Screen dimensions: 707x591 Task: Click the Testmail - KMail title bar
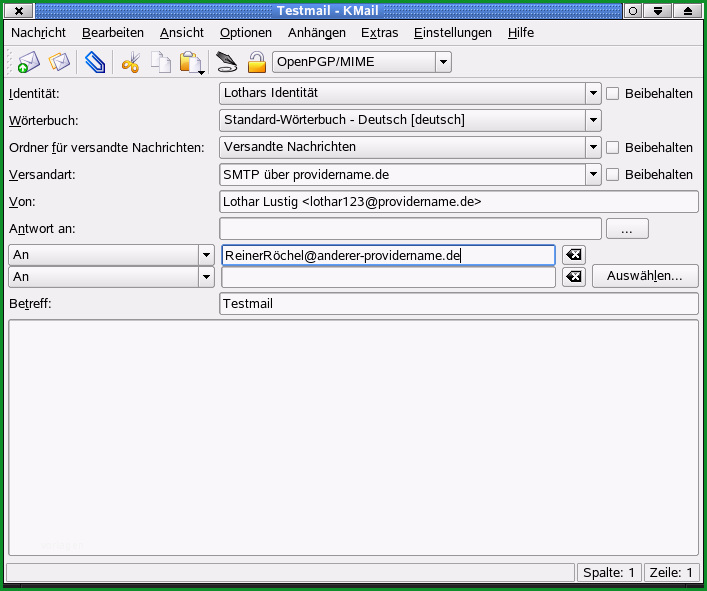(328, 10)
